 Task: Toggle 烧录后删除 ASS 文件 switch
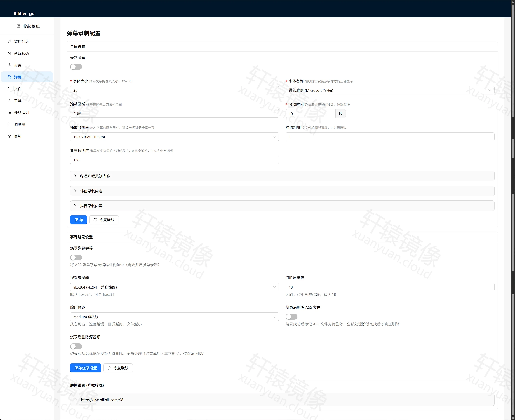tap(291, 317)
